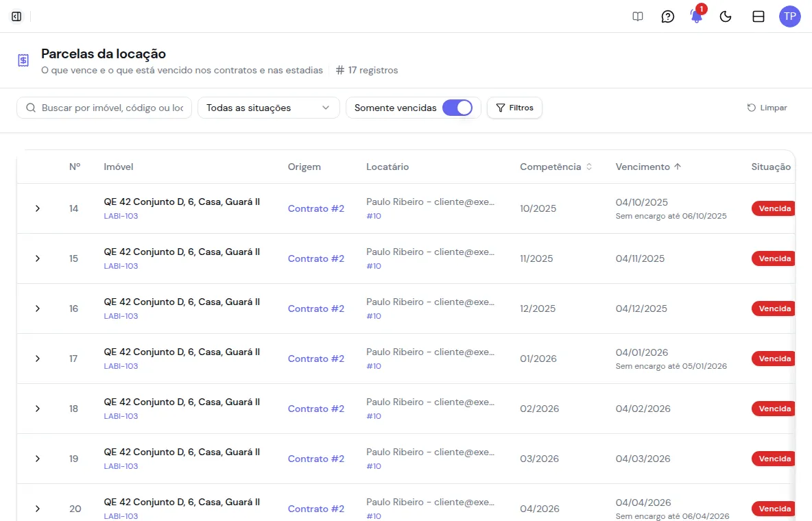Open notifications bell with badge
Screen dimensions: 812x521
697,16
